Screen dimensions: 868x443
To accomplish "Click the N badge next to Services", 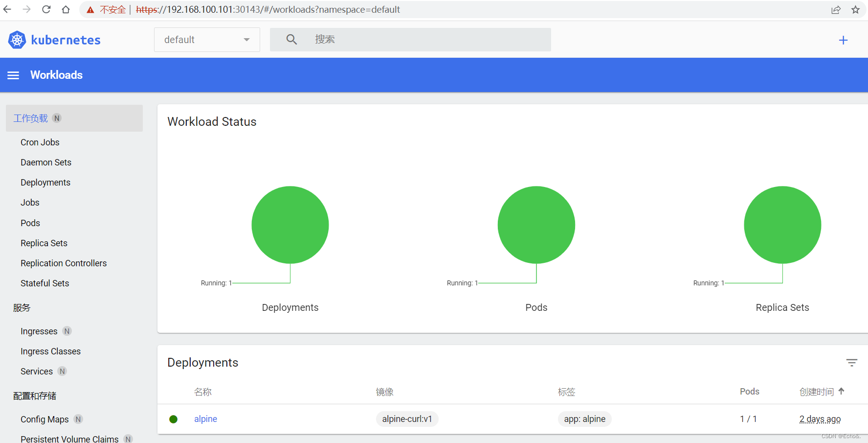I will pos(62,371).
